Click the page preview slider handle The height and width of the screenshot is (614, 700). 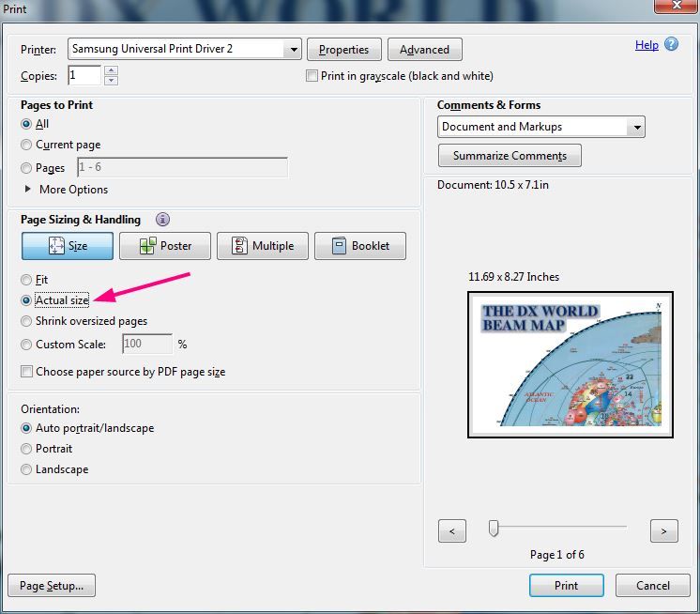point(494,530)
